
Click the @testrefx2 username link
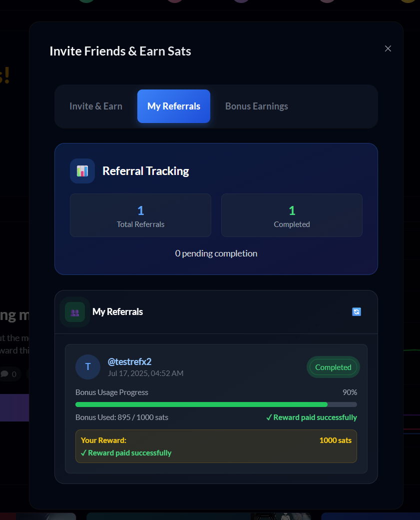click(129, 362)
